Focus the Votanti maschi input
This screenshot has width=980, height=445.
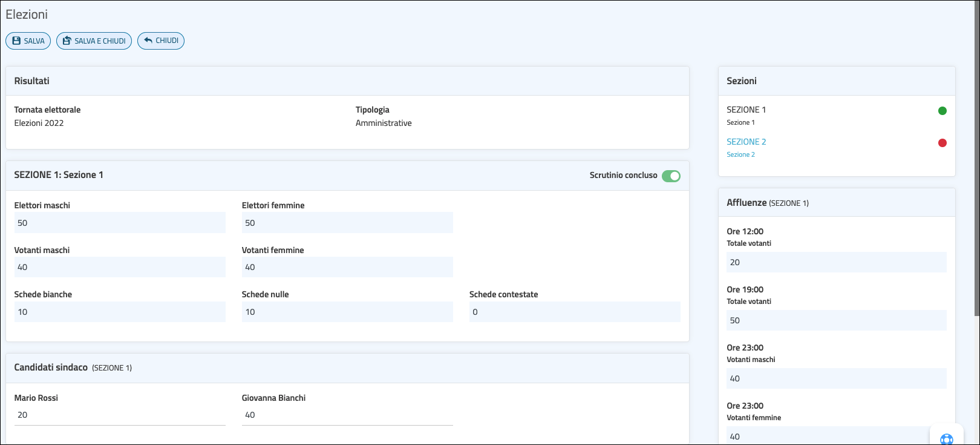(x=120, y=267)
